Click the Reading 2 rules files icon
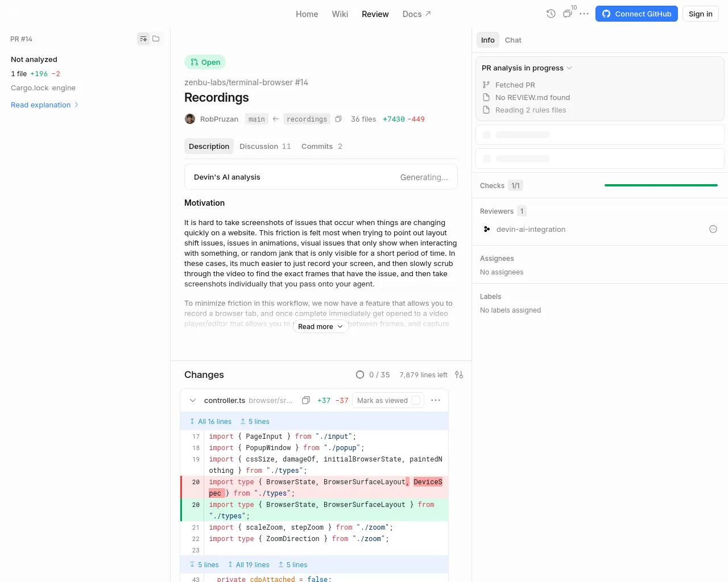The height and width of the screenshot is (582, 728). [x=486, y=110]
